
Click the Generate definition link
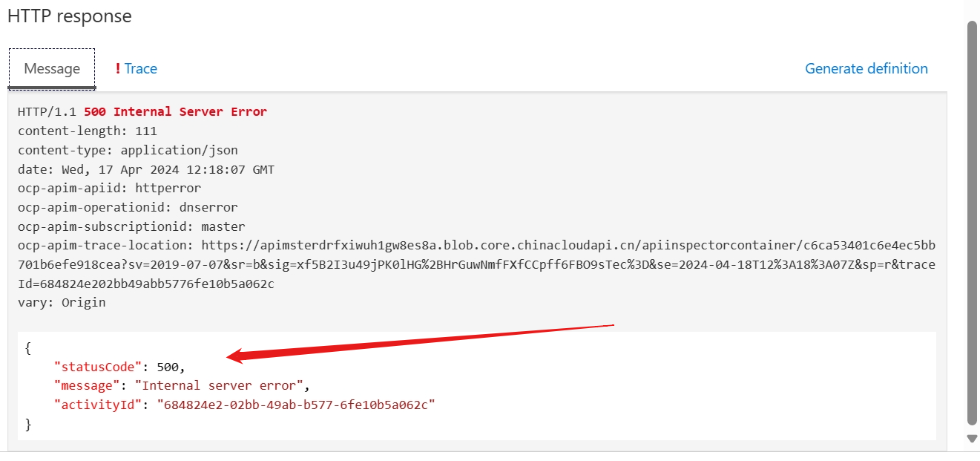tap(866, 69)
